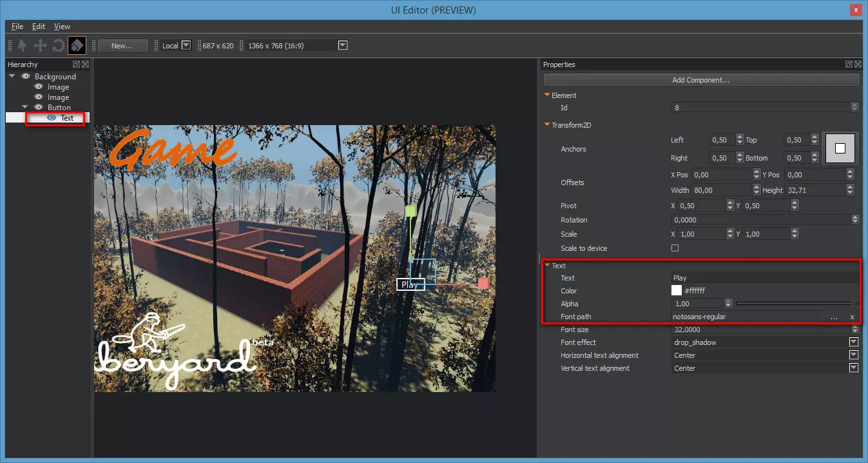
Task: Undock the Properties panel
Action: (849, 64)
